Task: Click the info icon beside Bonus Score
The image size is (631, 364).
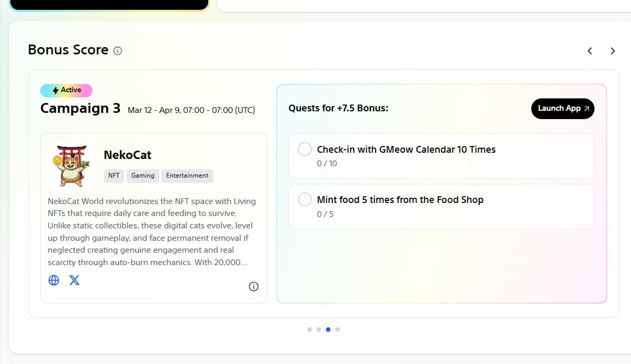Action: [x=118, y=51]
